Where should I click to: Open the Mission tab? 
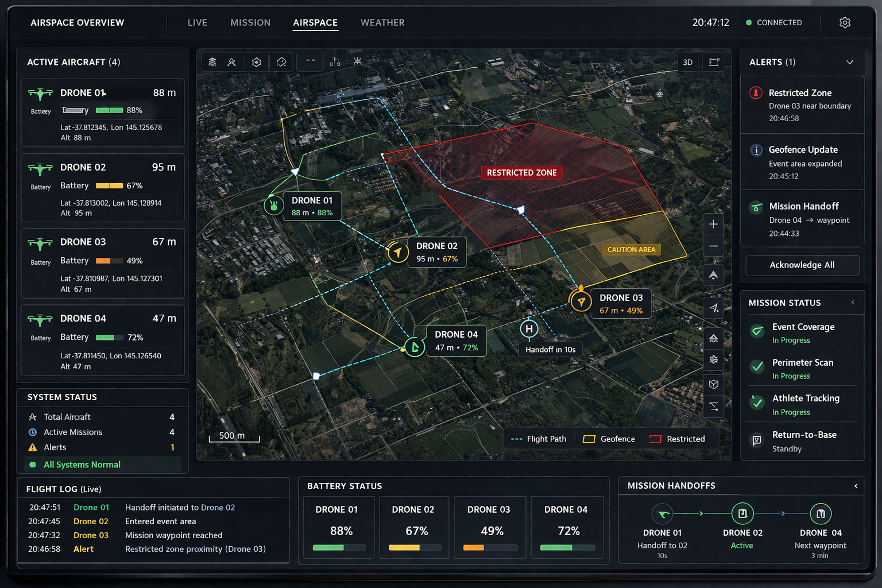(x=250, y=22)
